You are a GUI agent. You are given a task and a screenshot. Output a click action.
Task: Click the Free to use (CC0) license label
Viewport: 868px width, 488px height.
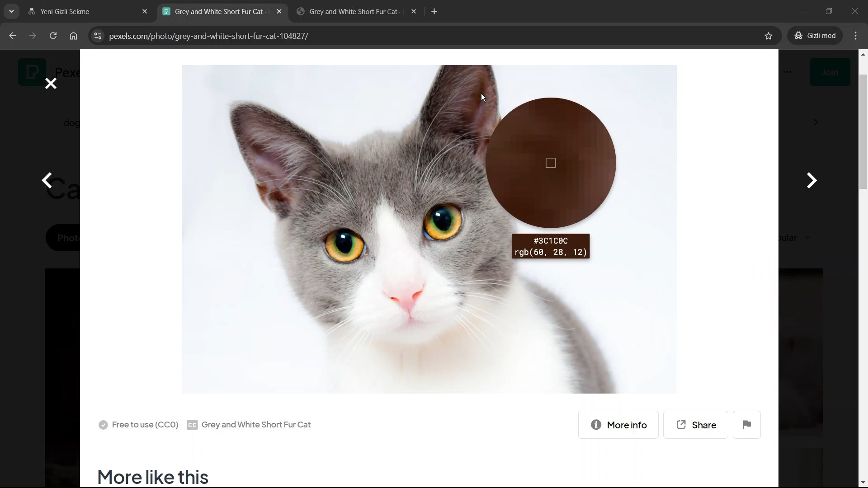138,425
